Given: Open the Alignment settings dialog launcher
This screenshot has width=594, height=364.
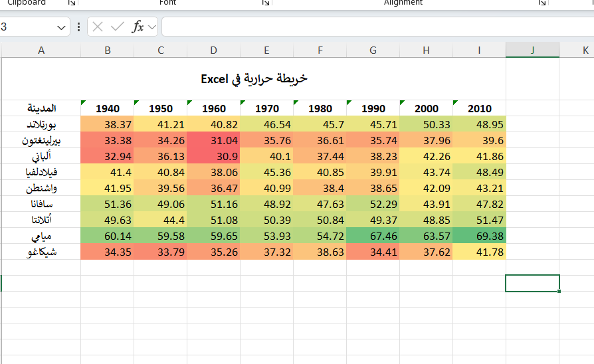Looking at the screenshot, I should pos(542,3).
